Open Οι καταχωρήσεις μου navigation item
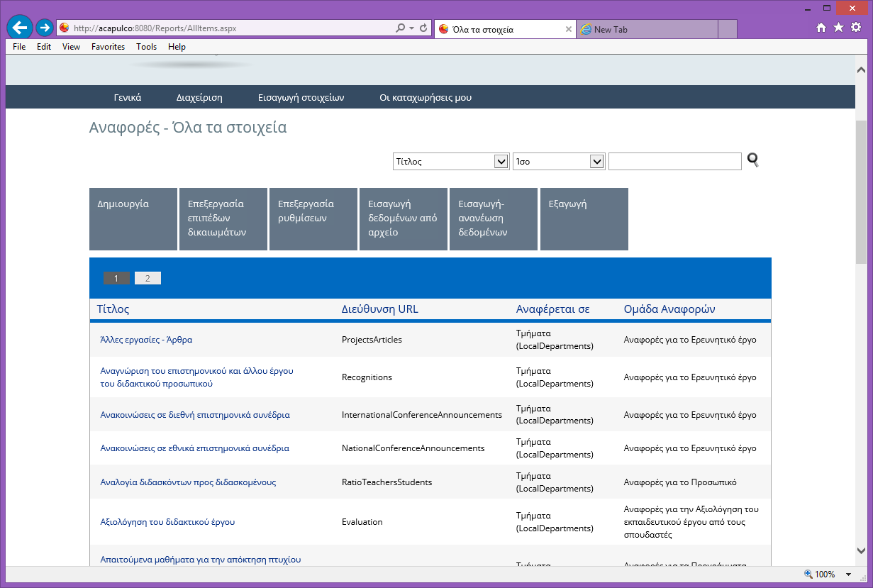 426,98
